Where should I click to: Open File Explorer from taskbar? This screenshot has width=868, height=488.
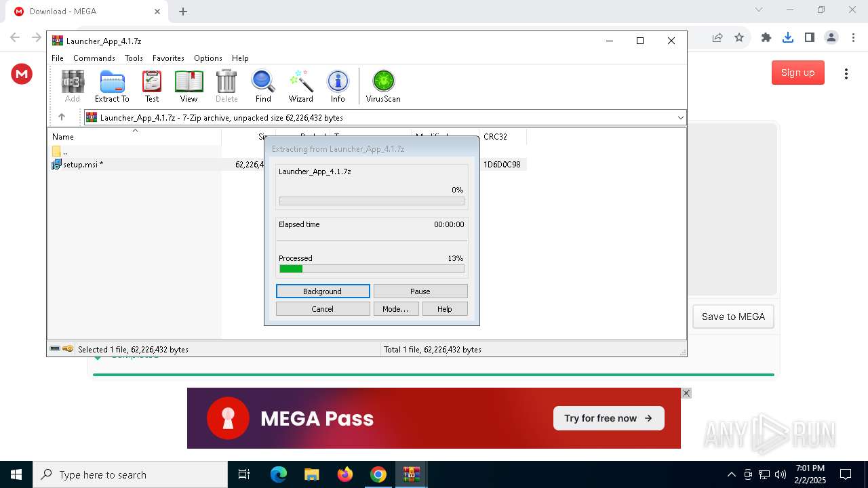311,474
